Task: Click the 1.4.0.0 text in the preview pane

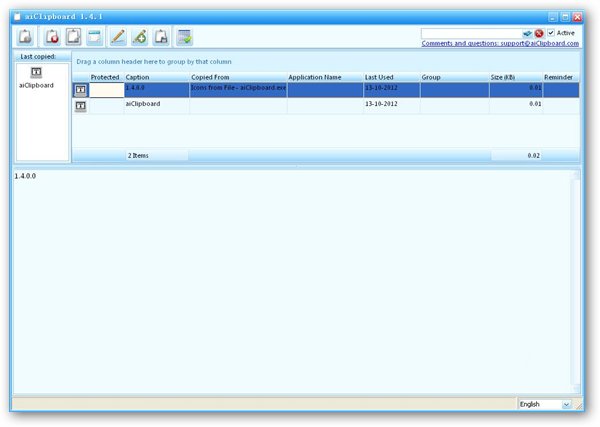Action: pos(25,176)
